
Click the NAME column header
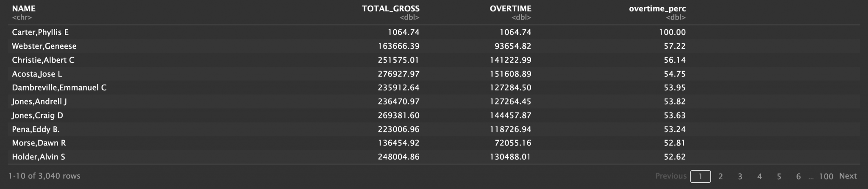click(x=24, y=8)
